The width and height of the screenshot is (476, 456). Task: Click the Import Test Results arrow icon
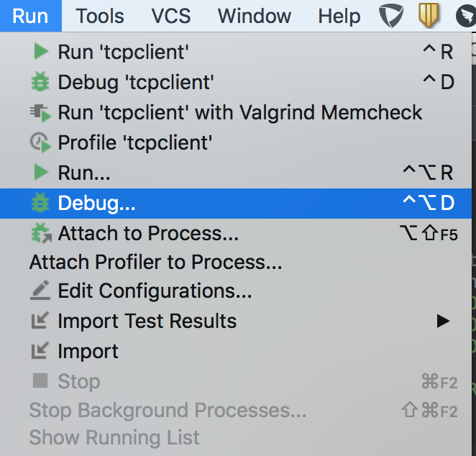40,322
